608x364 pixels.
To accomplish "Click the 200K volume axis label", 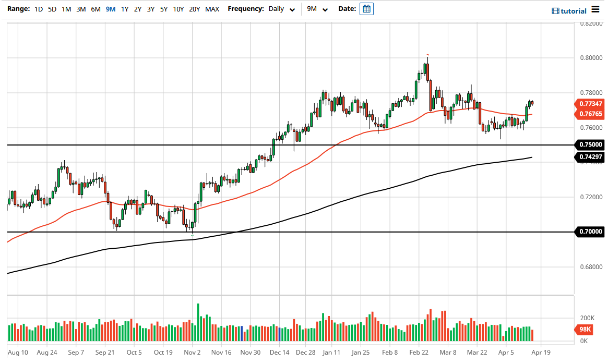I will pos(587,318).
